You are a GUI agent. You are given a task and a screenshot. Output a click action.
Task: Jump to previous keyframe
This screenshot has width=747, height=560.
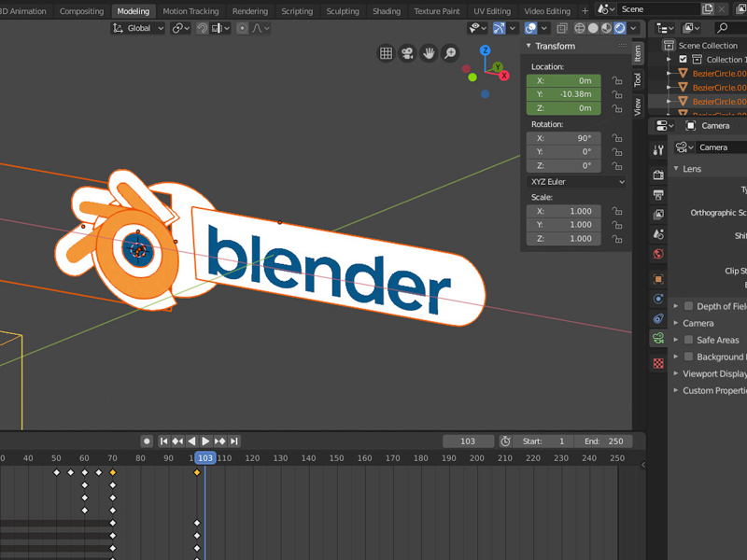(x=177, y=441)
